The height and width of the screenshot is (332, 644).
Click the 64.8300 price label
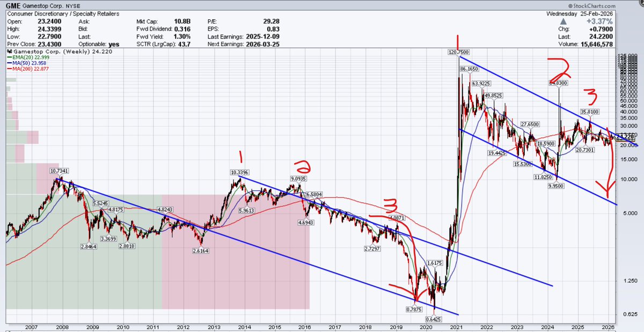(x=558, y=83)
